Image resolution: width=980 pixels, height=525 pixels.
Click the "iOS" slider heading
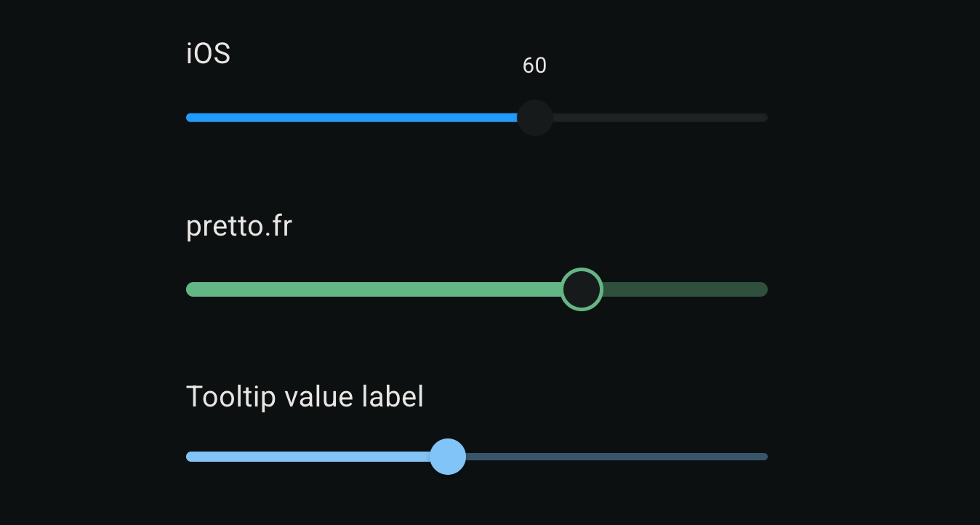209,54
